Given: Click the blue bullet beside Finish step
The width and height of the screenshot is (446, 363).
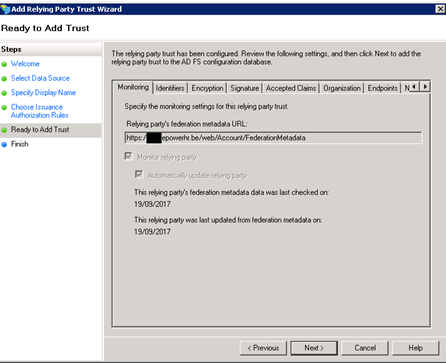Looking at the screenshot, I should pos(4,145).
